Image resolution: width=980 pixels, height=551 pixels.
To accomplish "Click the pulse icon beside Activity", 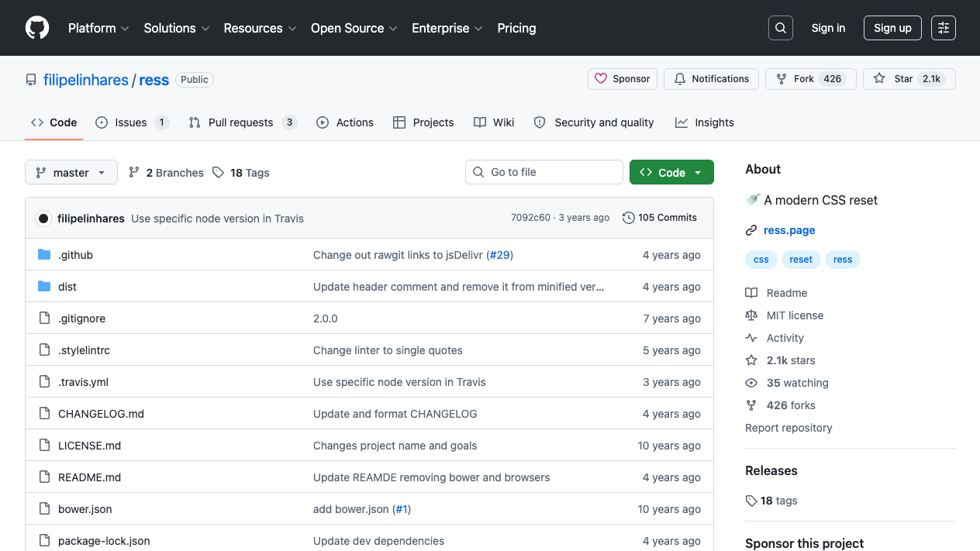I will click(751, 338).
